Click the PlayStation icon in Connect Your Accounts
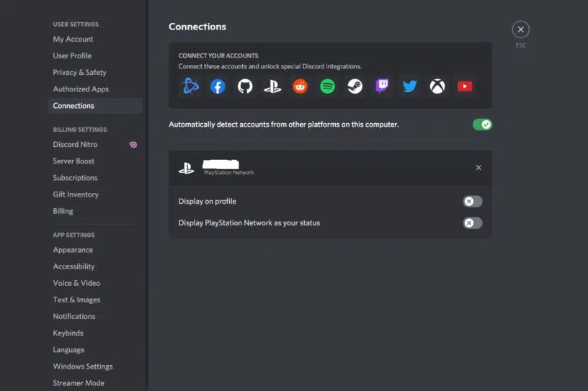This screenshot has width=588, height=391. coord(272,86)
